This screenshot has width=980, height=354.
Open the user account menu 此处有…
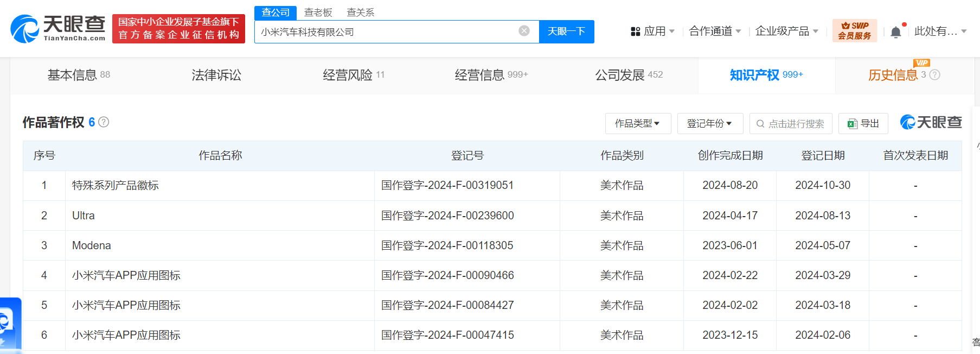point(940,31)
